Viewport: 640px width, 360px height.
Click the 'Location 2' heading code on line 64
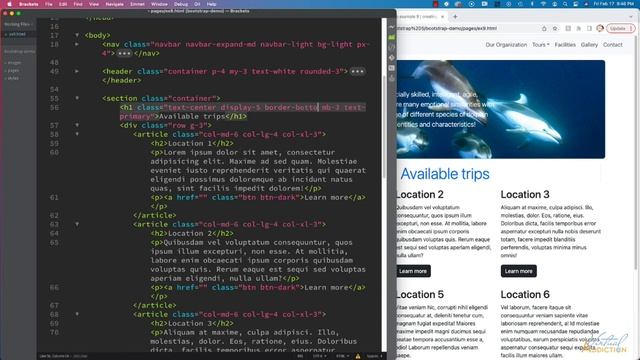[x=192, y=233]
